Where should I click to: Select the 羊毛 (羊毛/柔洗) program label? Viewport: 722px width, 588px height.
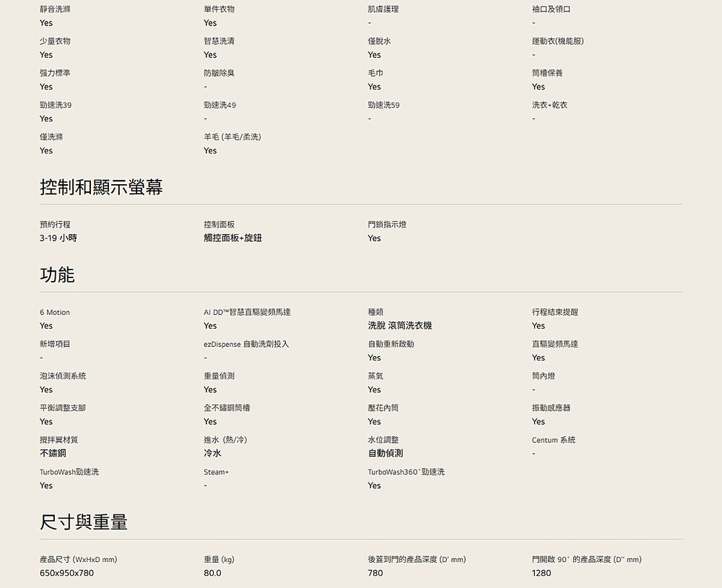coord(232,137)
